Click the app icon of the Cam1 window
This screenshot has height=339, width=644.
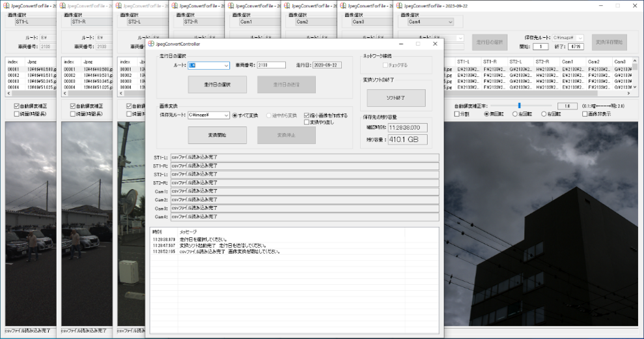click(x=231, y=6)
